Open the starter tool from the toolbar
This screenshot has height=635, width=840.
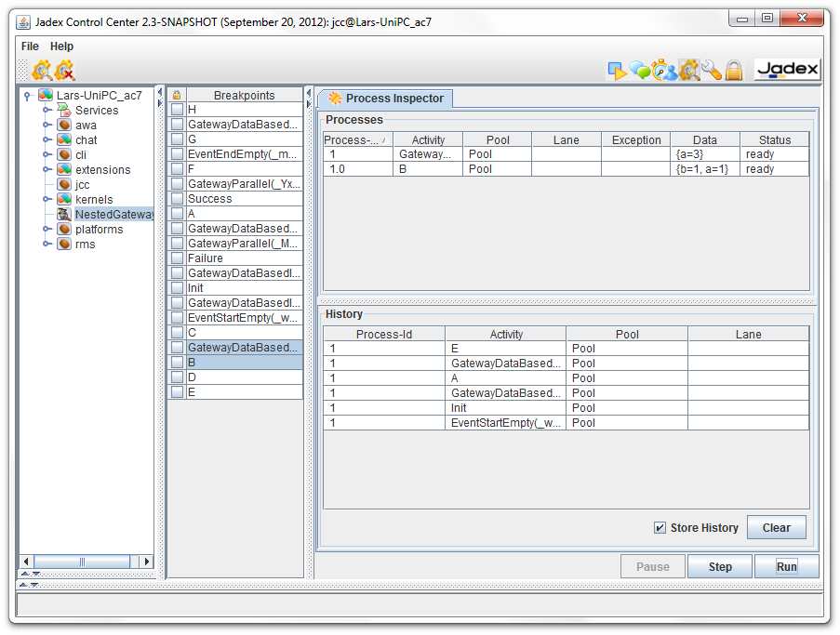618,70
